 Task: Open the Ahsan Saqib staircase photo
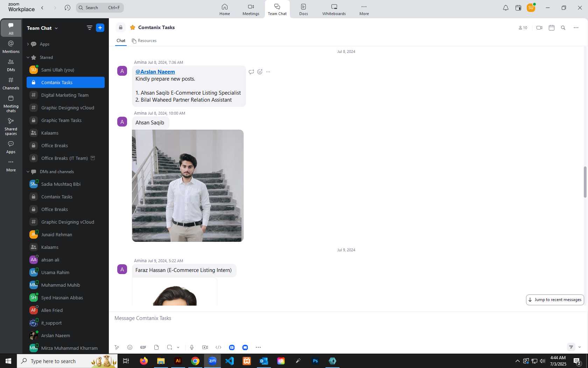pos(188,186)
